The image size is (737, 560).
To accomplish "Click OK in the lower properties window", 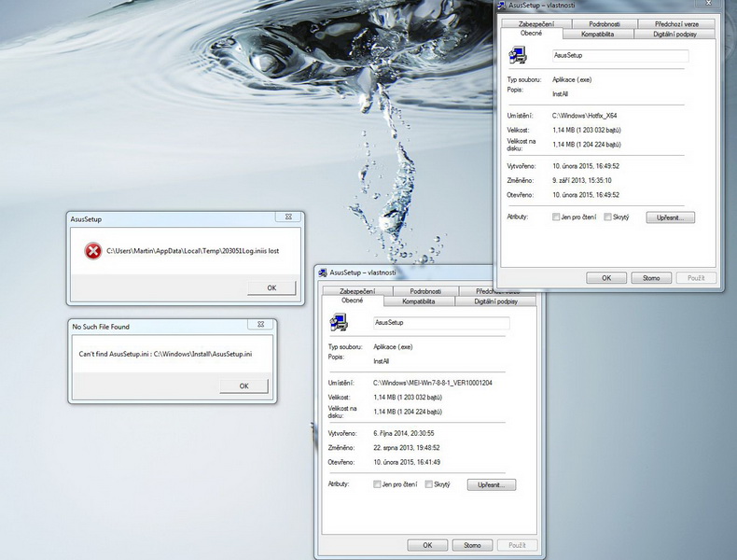I will tap(427, 545).
